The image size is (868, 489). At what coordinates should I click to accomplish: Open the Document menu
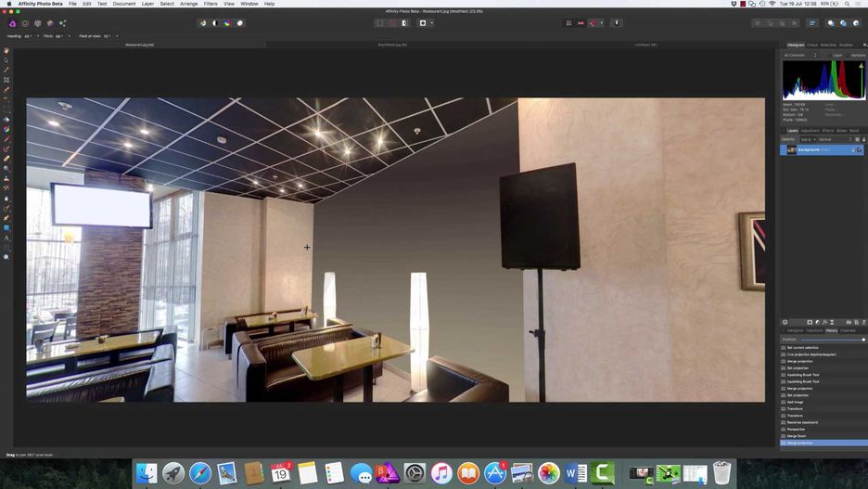pos(124,4)
